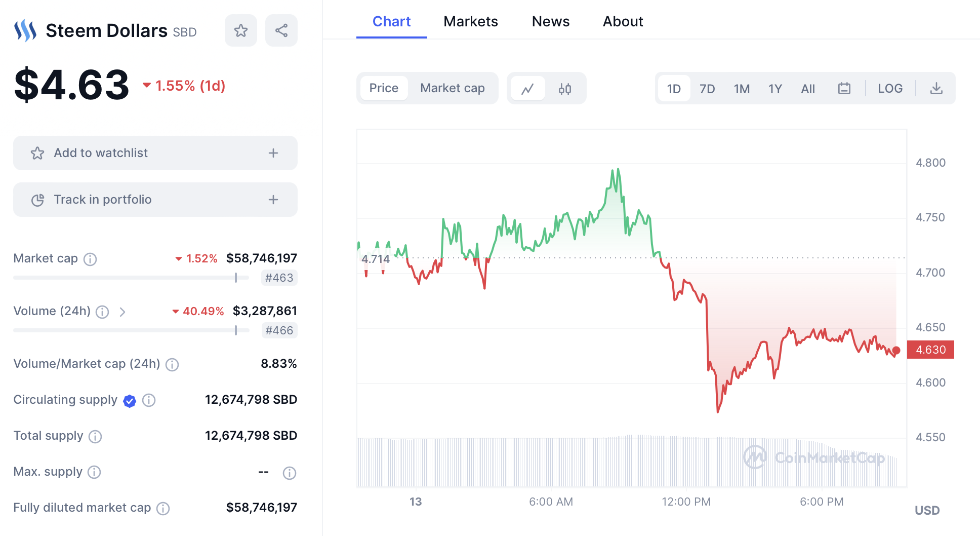980x536 pixels.
Task: Download chart data using the download icon
Action: pos(936,89)
